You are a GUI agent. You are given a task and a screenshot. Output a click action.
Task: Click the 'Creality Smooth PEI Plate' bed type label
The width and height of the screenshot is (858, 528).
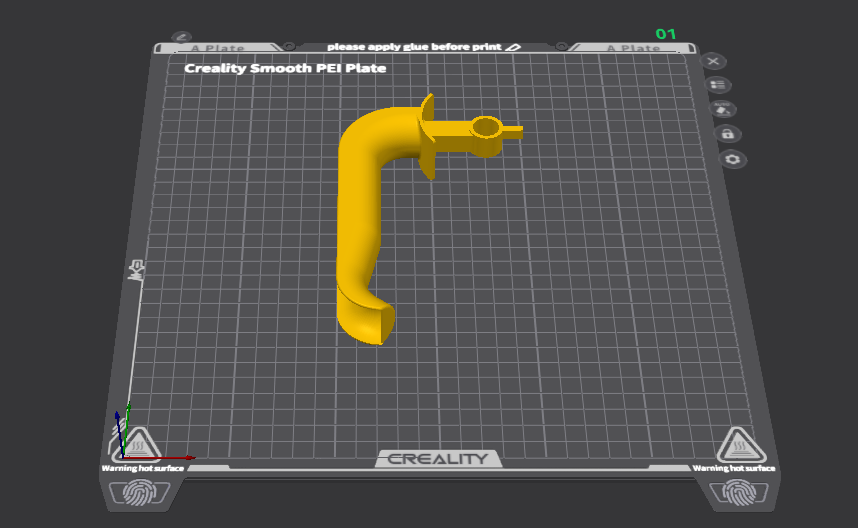(x=285, y=68)
